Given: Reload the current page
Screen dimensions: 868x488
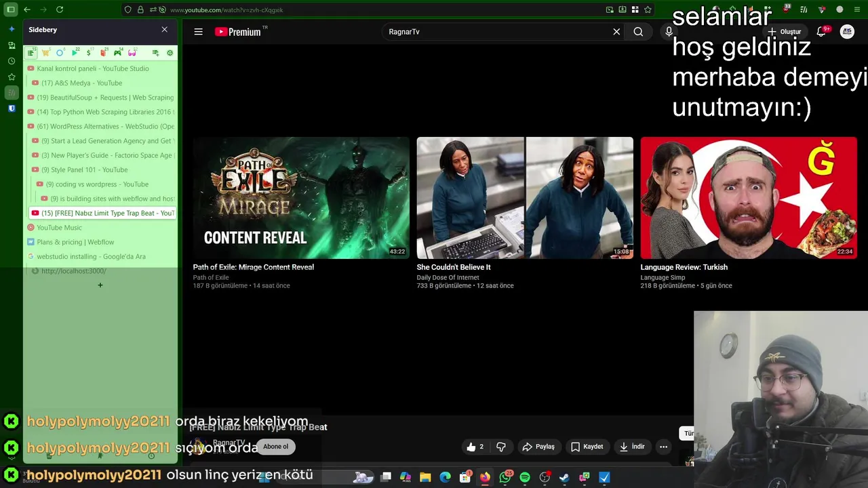Looking at the screenshot, I should 60,9.
